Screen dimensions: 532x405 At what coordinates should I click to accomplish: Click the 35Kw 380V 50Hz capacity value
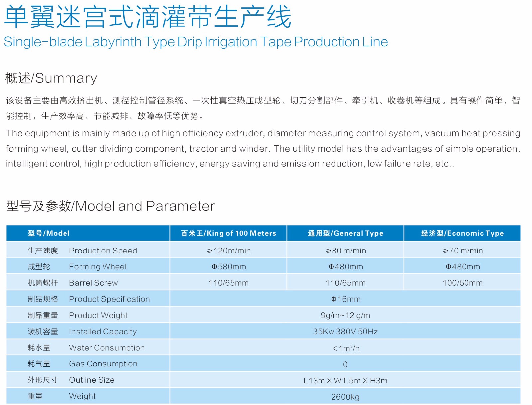click(x=345, y=332)
